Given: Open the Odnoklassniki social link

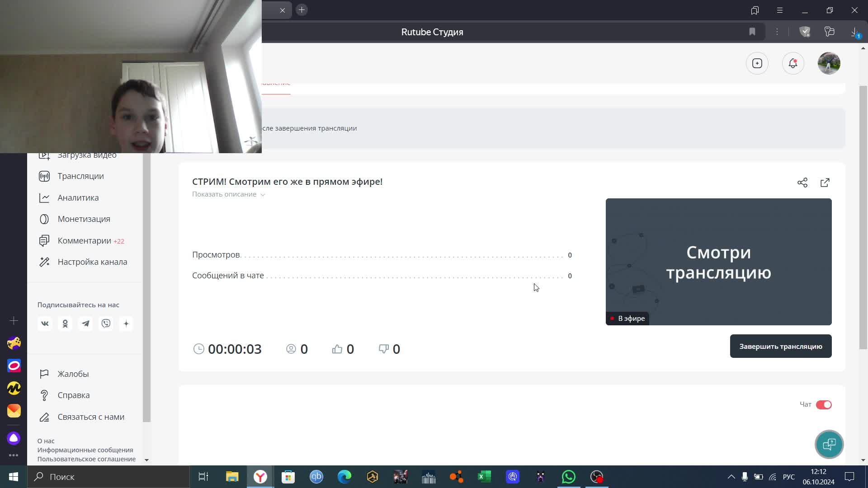Looking at the screenshot, I should (65, 324).
